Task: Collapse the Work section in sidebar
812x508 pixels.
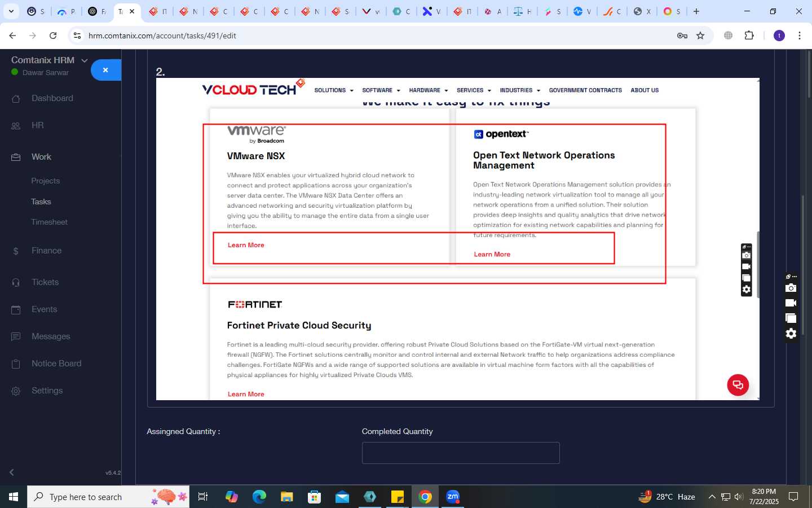Action: (x=41, y=157)
